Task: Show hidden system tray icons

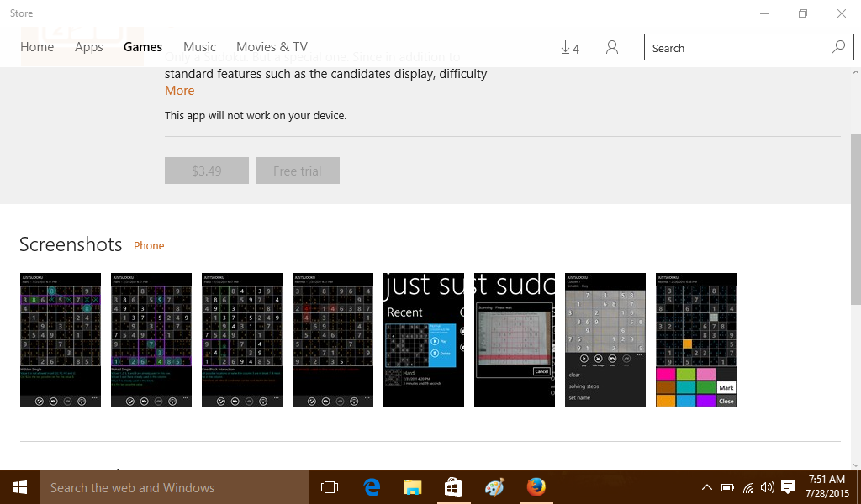Action: [706, 487]
